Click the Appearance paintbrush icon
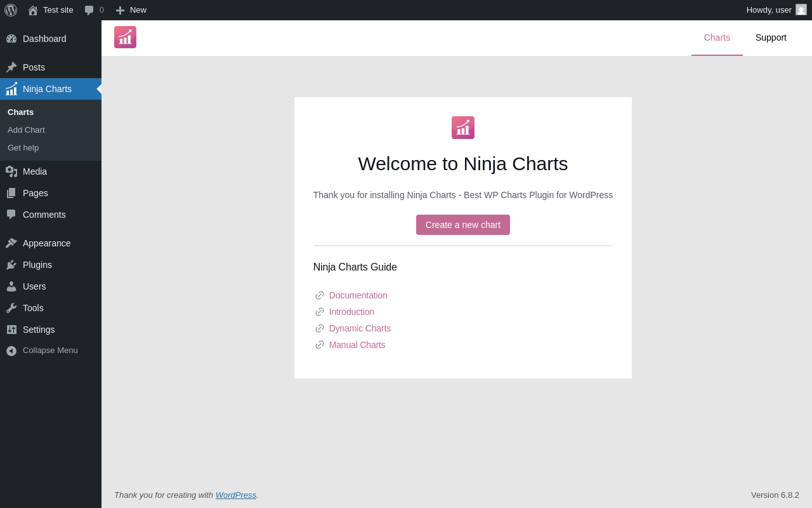 (x=11, y=243)
